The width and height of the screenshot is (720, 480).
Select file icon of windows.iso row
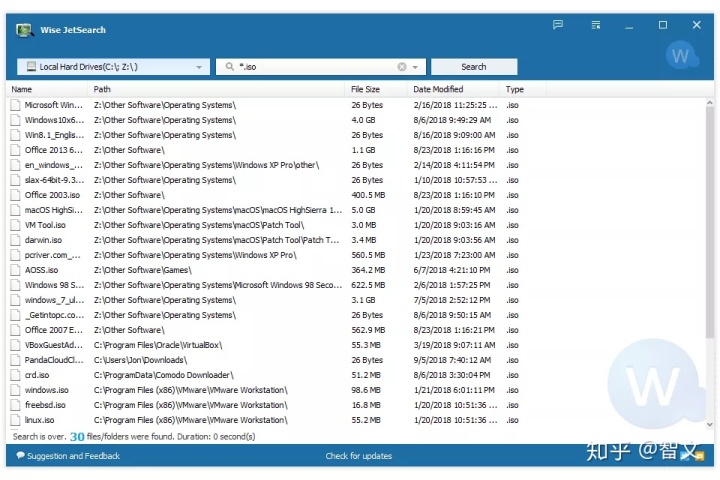click(16, 390)
